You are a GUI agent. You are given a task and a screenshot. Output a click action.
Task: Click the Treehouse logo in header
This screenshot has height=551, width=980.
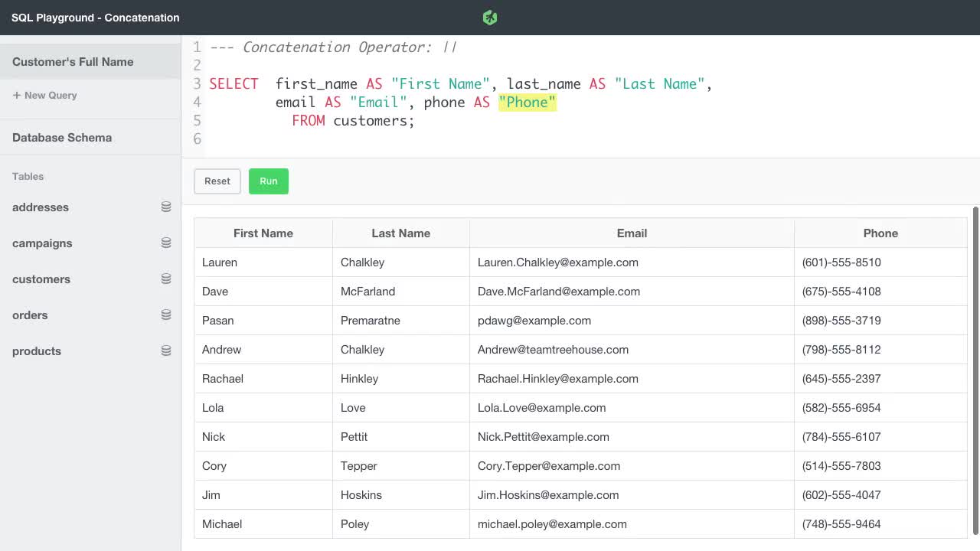[x=490, y=18]
